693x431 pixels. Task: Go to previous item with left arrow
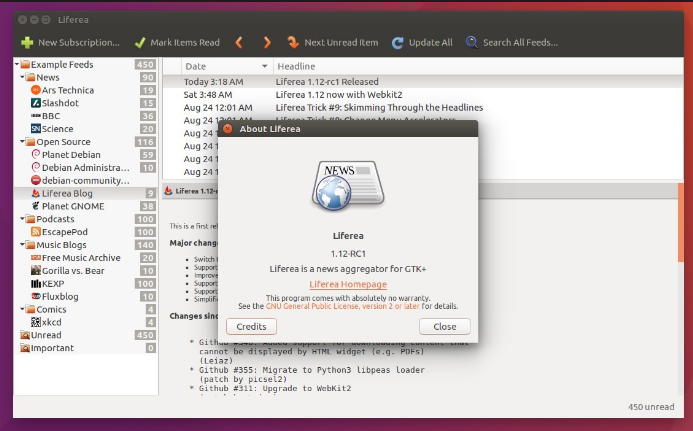point(239,42)
